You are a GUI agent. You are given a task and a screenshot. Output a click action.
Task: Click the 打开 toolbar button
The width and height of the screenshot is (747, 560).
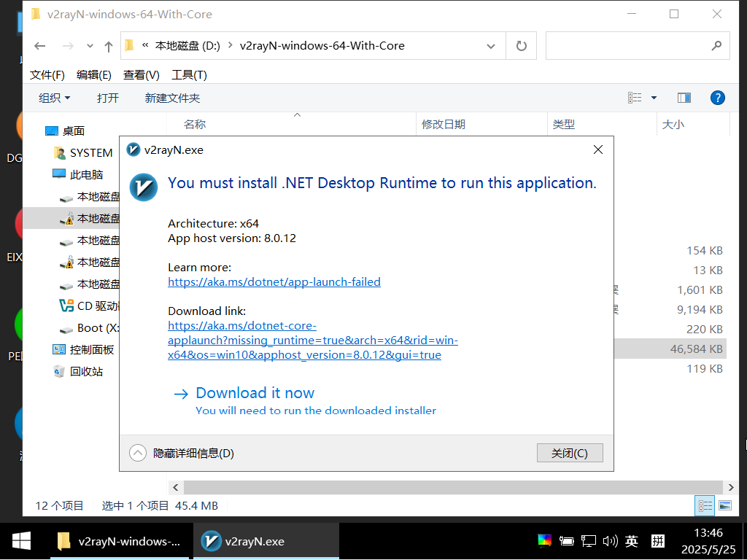click(x=108, y=98)
